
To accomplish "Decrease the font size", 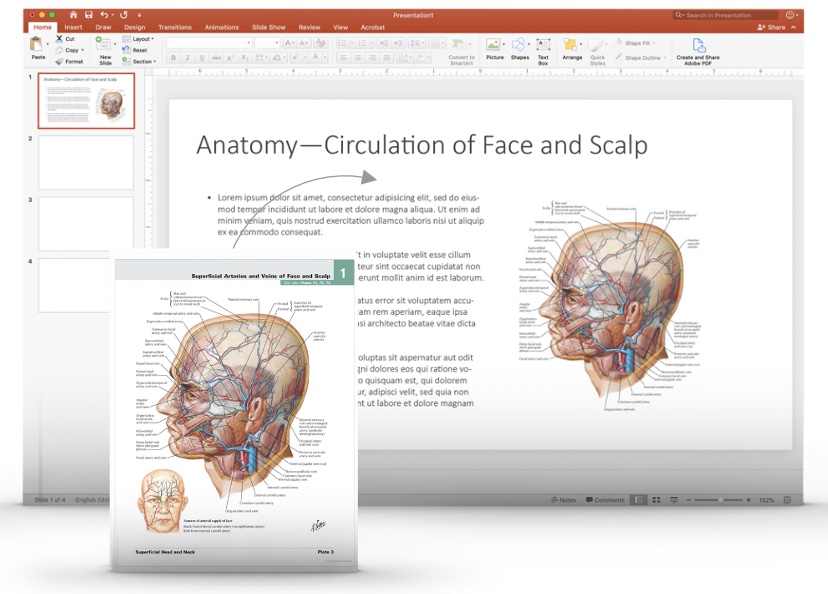I will point(304,43).
